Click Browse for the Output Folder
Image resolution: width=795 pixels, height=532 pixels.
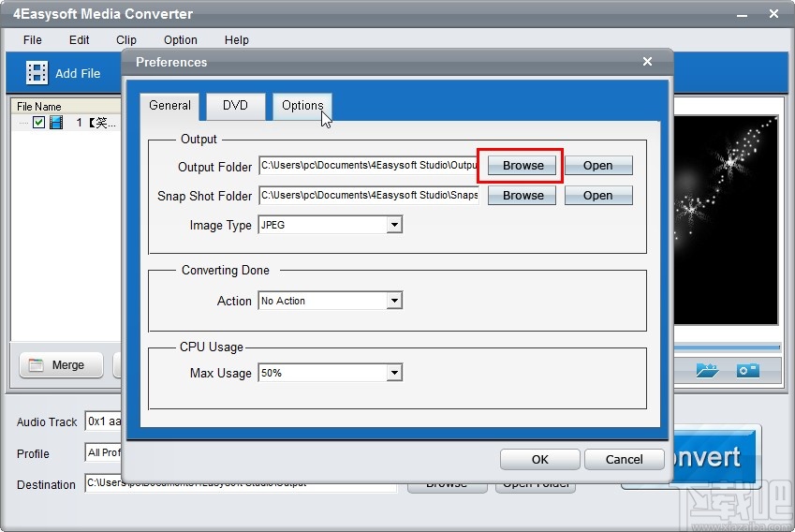522,166
